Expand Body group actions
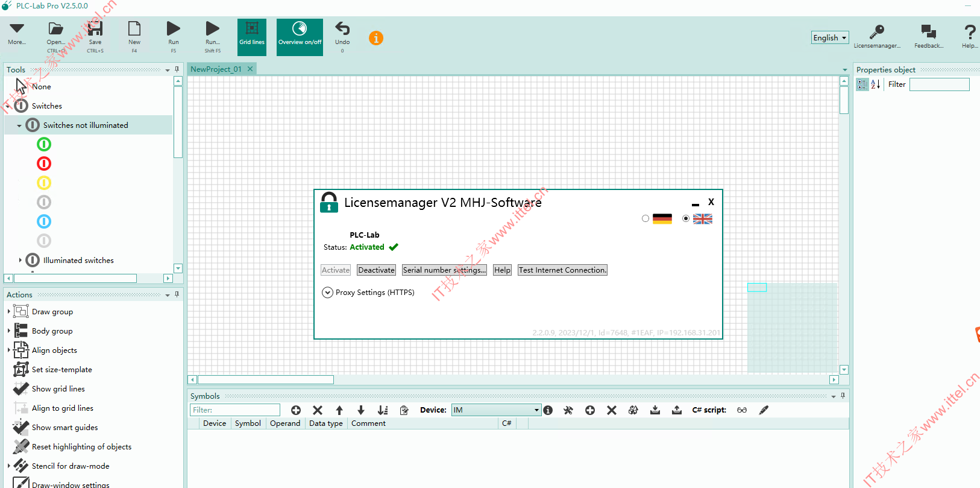The height and width of the screenshot is (488, 980). point(8,331)
